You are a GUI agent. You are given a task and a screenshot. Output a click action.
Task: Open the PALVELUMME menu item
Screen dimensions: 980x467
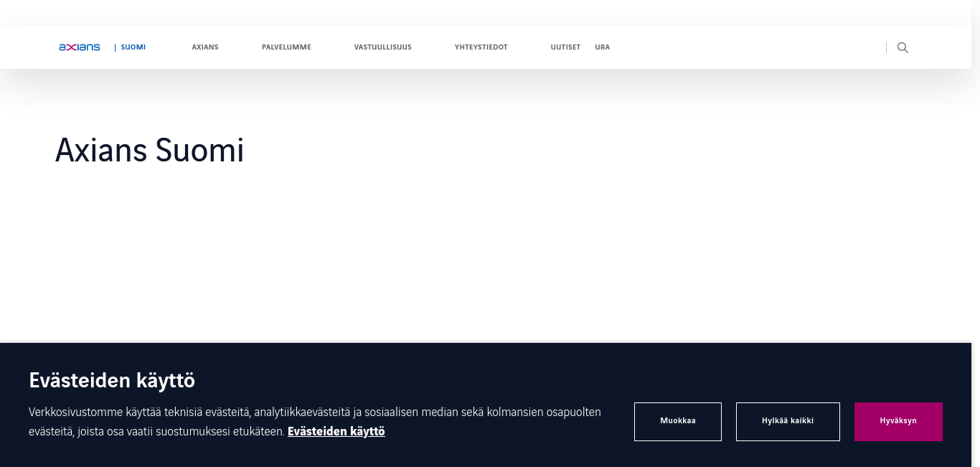286,47
